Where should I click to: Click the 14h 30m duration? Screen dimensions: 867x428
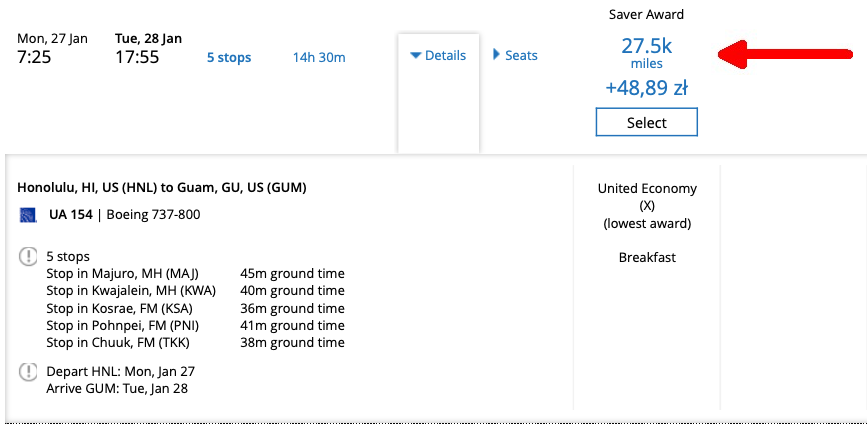pyautogui.click(x=318, y=57)
